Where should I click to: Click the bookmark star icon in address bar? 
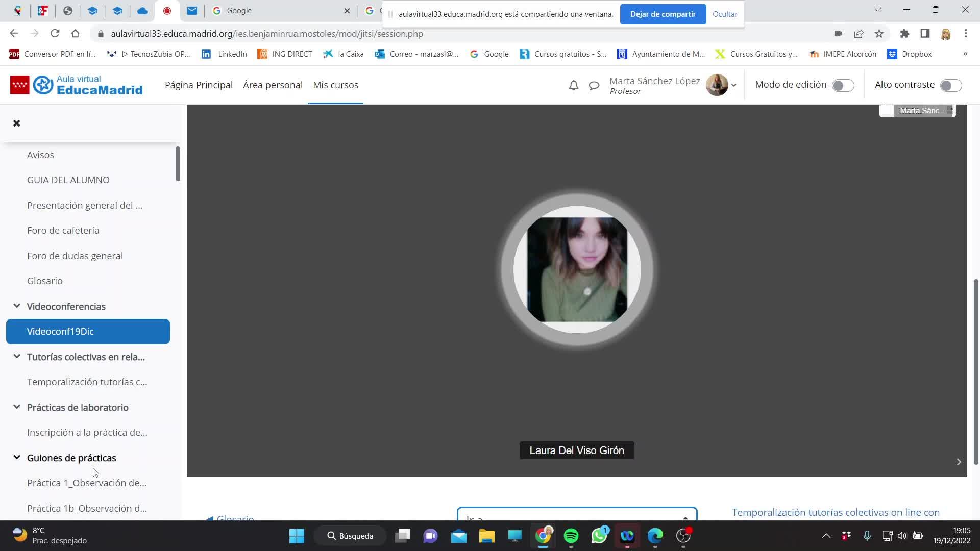coord(879,34)
